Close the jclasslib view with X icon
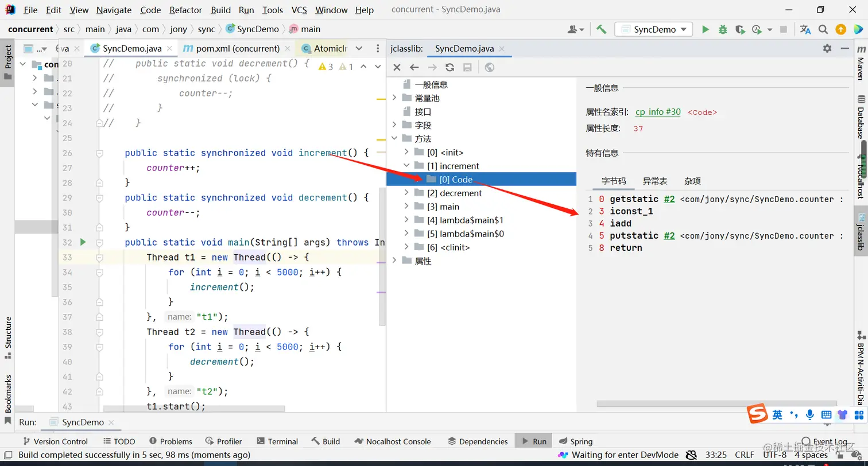This screenshot has width=868, height=466. pos(397,68)
